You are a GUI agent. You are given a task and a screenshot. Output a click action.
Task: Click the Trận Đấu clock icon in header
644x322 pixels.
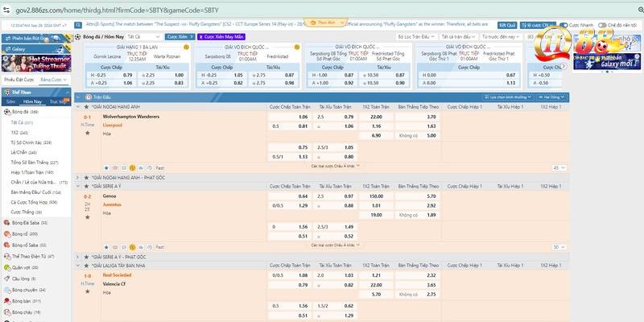point(89,97)
